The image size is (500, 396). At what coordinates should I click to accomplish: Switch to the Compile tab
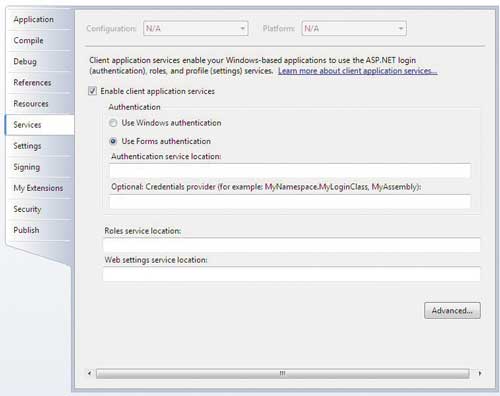pos(39,41)
